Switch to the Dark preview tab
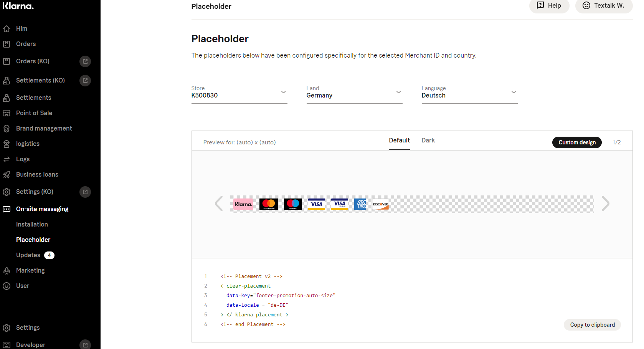This screenshot has height=349, width=644. (428, 141)
